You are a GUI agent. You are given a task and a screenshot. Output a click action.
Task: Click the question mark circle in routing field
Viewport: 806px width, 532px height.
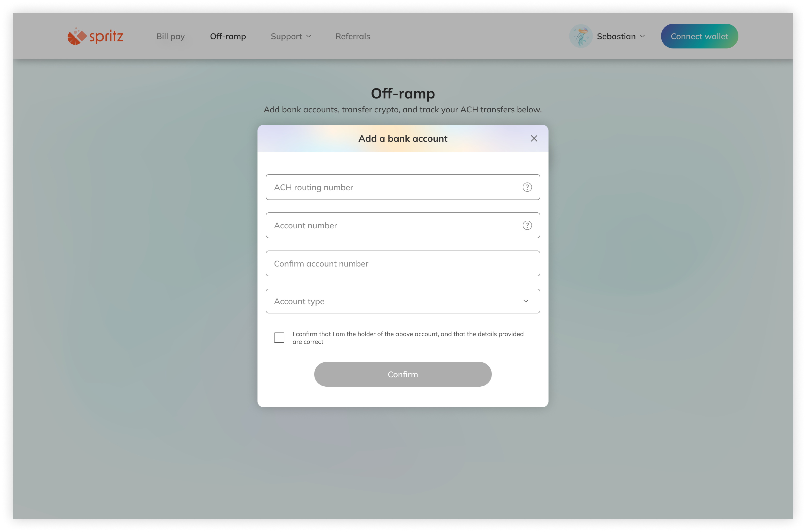527,187
